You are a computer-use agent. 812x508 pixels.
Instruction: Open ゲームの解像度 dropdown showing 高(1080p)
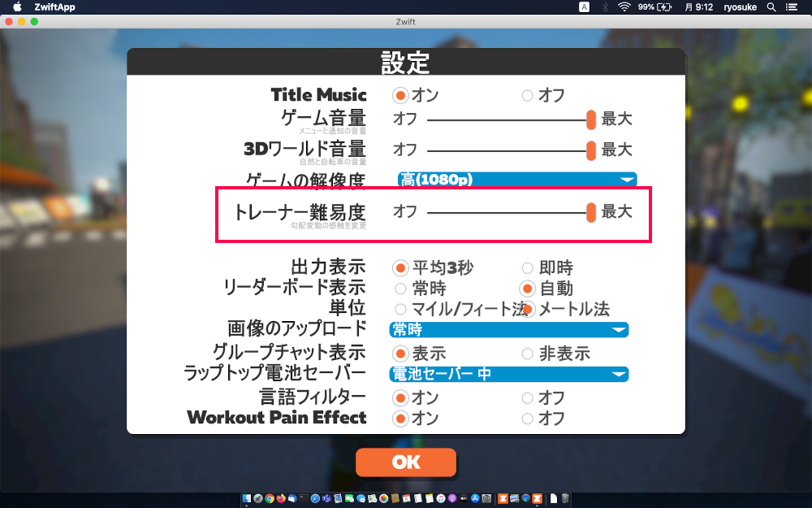click(516, 180)
